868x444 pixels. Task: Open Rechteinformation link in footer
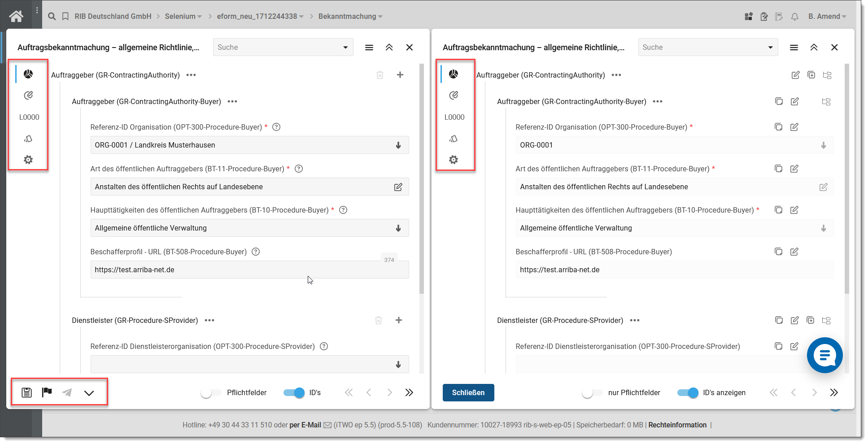coord(677,425)
